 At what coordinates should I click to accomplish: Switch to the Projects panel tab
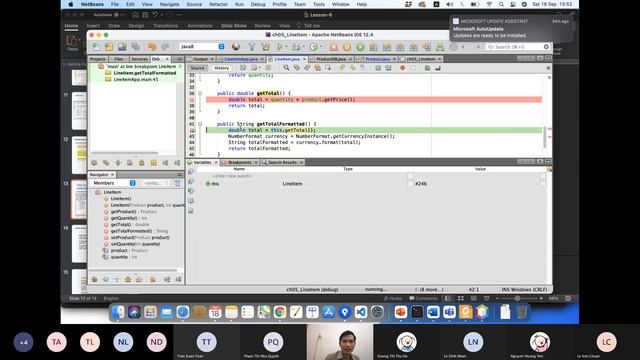pos(98,59)
